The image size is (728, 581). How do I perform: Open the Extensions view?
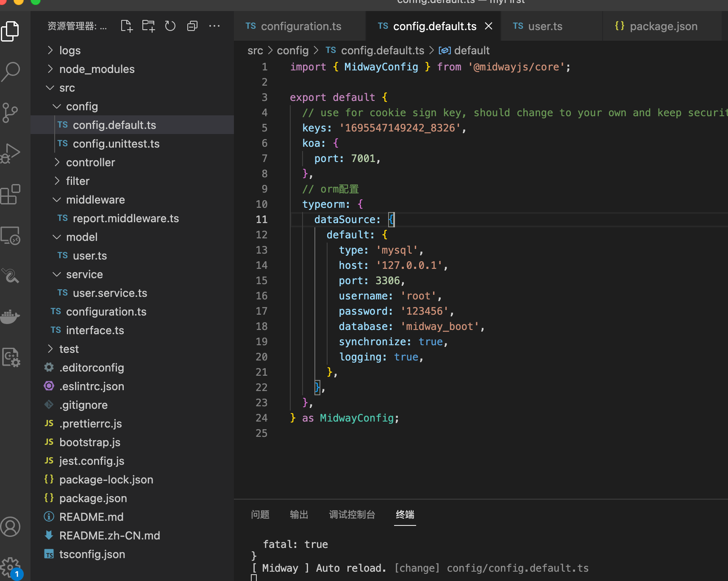pos(11,194)
